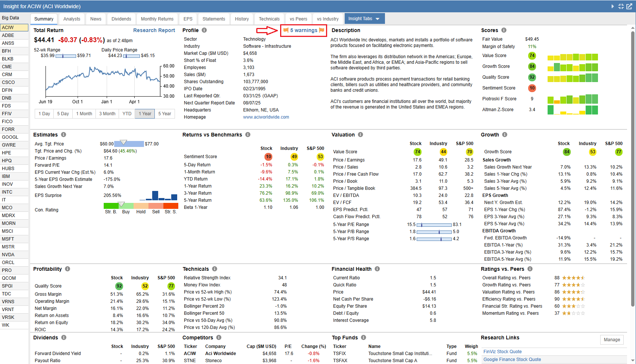Click info icon next to Estimates heading

64,135
